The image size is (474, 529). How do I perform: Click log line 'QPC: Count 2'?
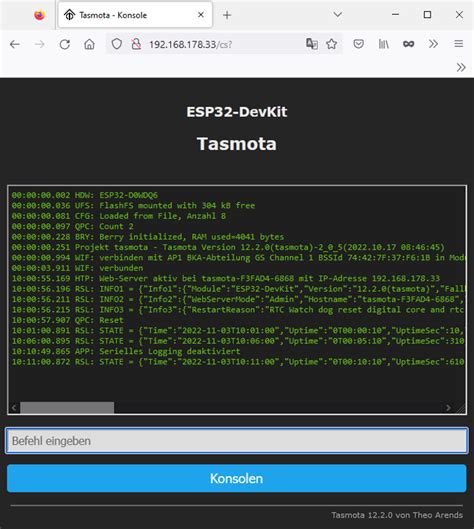[73, 226]
